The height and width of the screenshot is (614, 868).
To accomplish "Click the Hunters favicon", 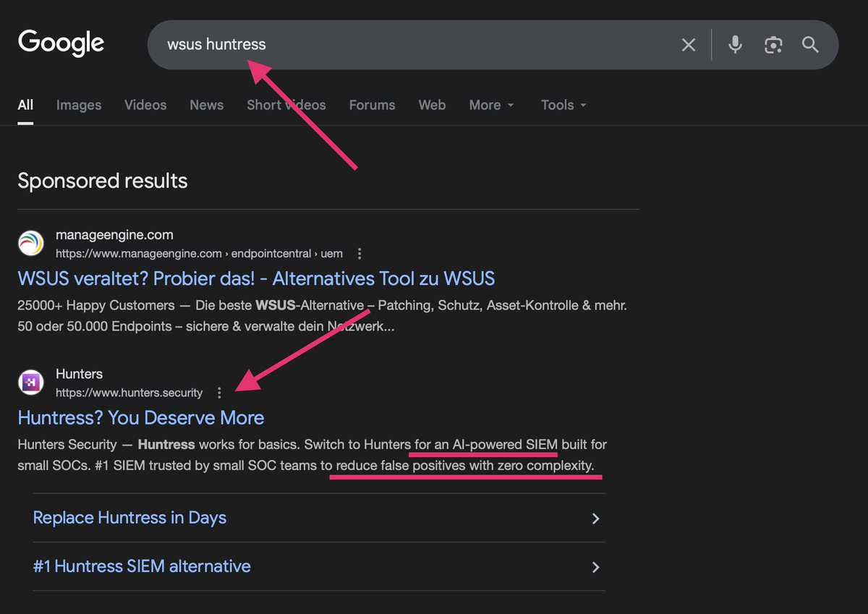I will click(x=31, y=383).
